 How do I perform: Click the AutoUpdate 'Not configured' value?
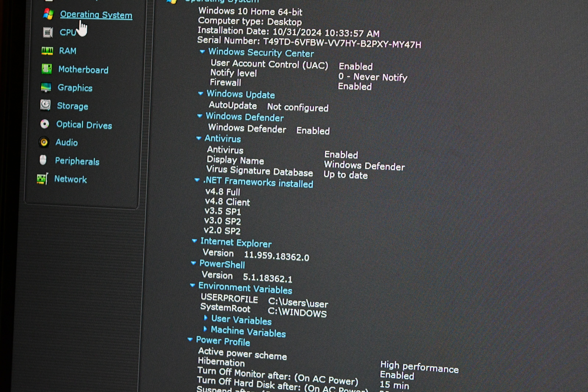298,107
